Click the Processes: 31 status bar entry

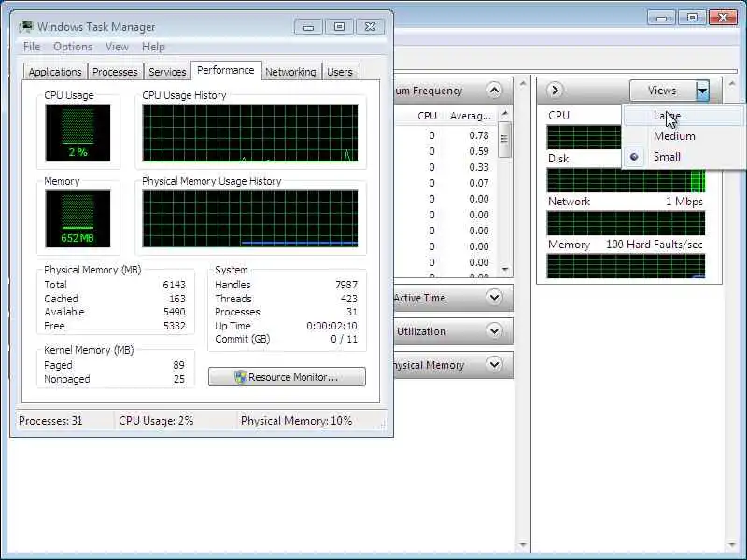[50, 421]
